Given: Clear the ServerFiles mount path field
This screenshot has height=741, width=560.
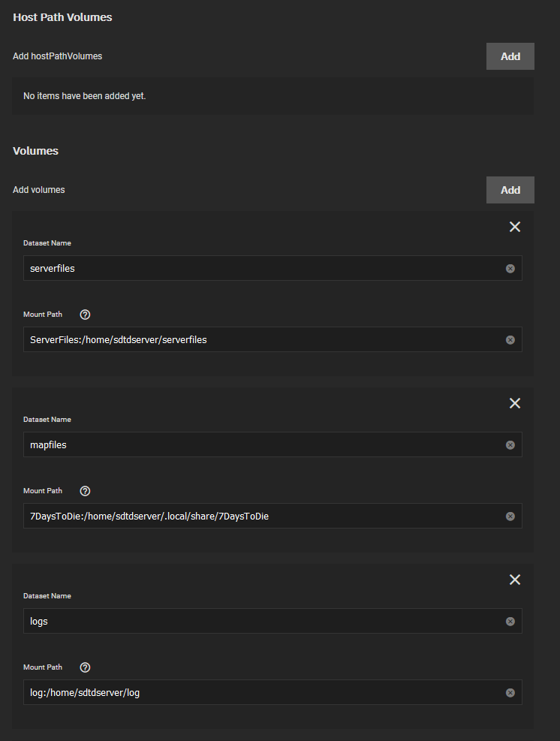Looking at the screenshot, I should tap(510, 340).
